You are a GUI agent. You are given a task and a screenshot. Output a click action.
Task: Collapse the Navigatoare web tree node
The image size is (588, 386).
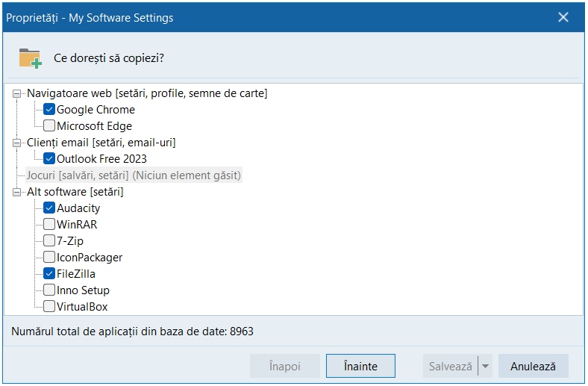coord(18,93)
